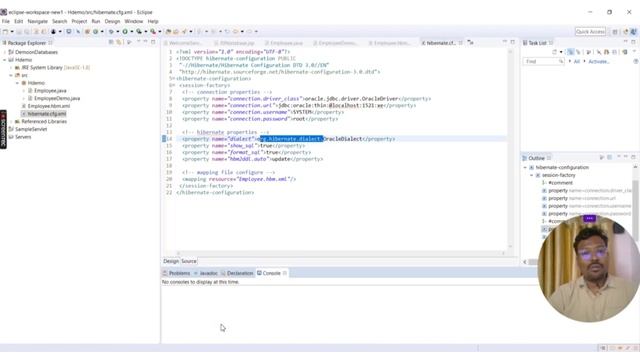
Task: Collapse hibernate-configuration node in Outline
Action: point(525,167)
